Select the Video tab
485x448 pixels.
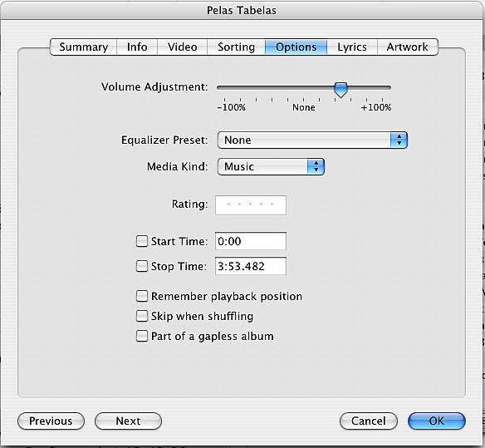coord(182,47)
